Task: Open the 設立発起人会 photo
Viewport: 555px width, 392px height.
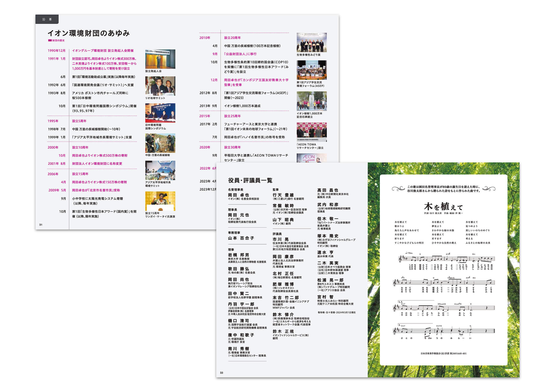Action: coord(160,59)
